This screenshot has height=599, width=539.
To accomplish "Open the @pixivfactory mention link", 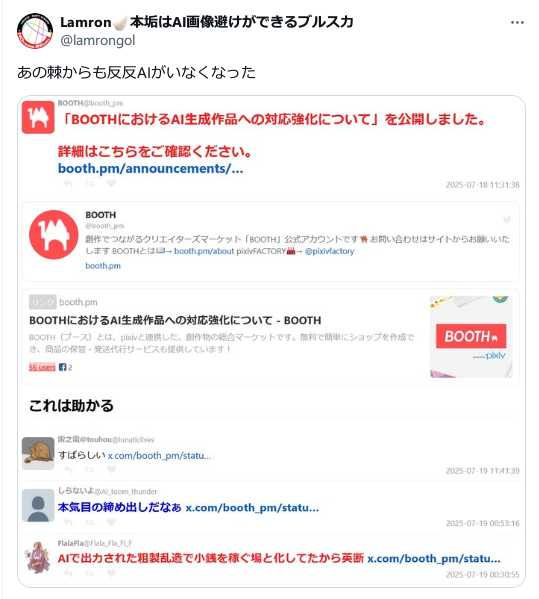I will [329, 251].
